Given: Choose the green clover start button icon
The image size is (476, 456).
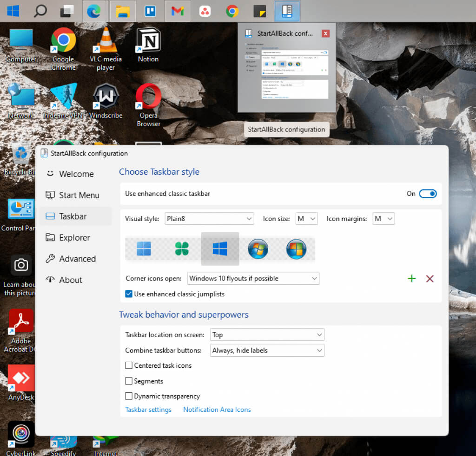Looking at the screenshot, I should pyautogui.click(x=182, y=249).
